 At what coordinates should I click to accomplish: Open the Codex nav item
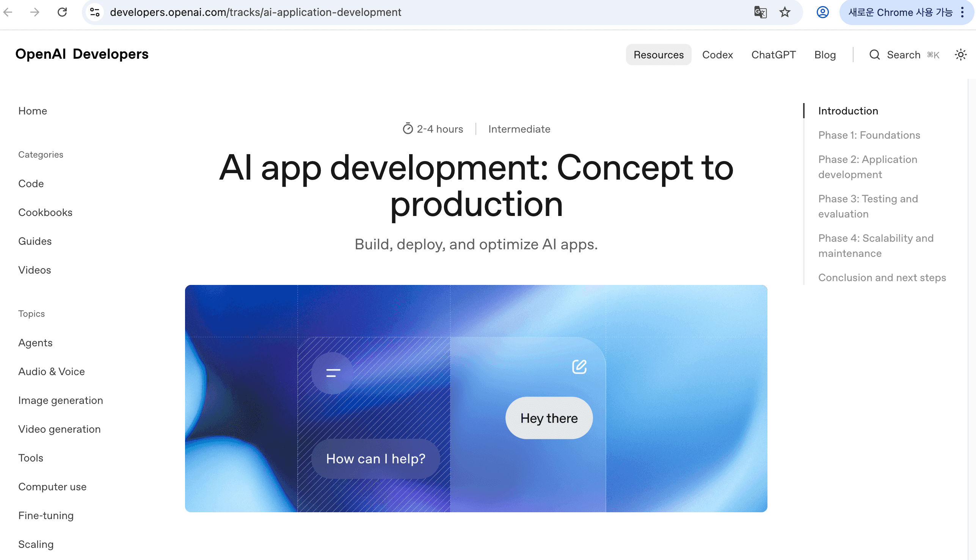click(717, 55)
